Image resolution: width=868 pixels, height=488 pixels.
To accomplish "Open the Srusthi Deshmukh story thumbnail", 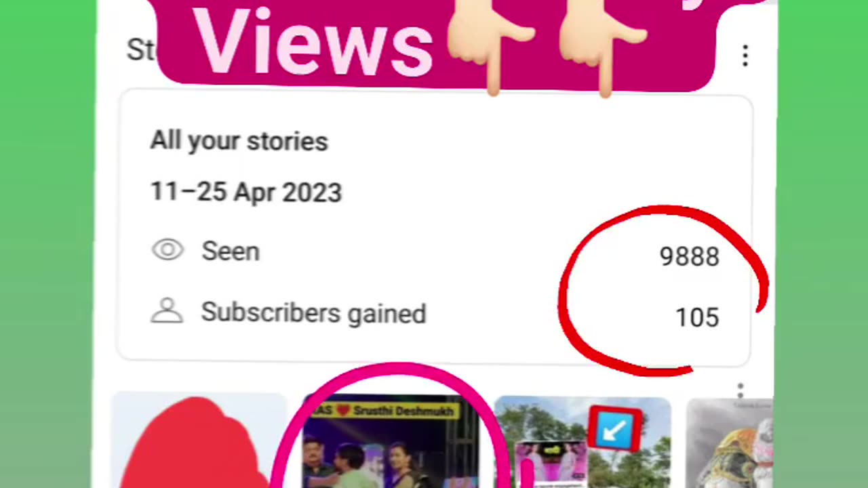I will click(391, 442).
